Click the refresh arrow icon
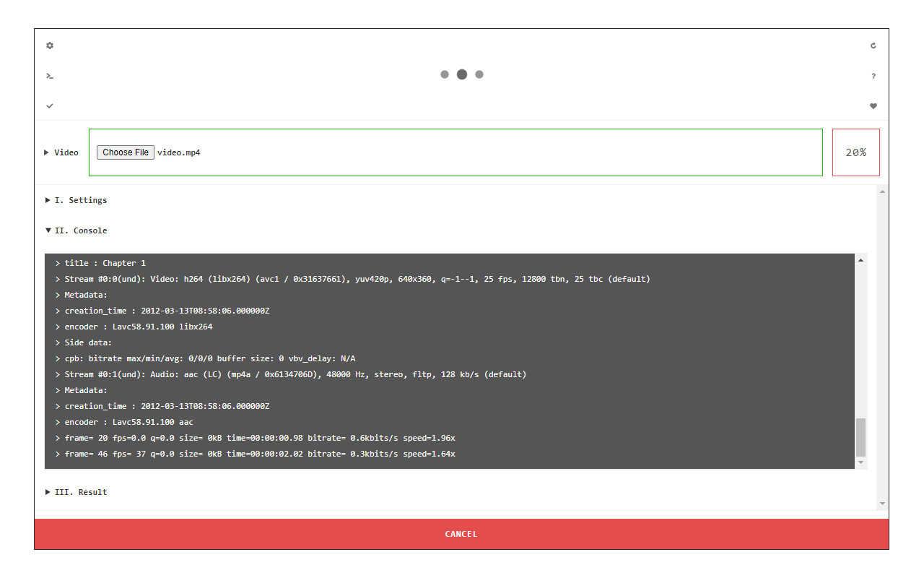The height and width of the screenshot is (578, 924). [873, 46]
